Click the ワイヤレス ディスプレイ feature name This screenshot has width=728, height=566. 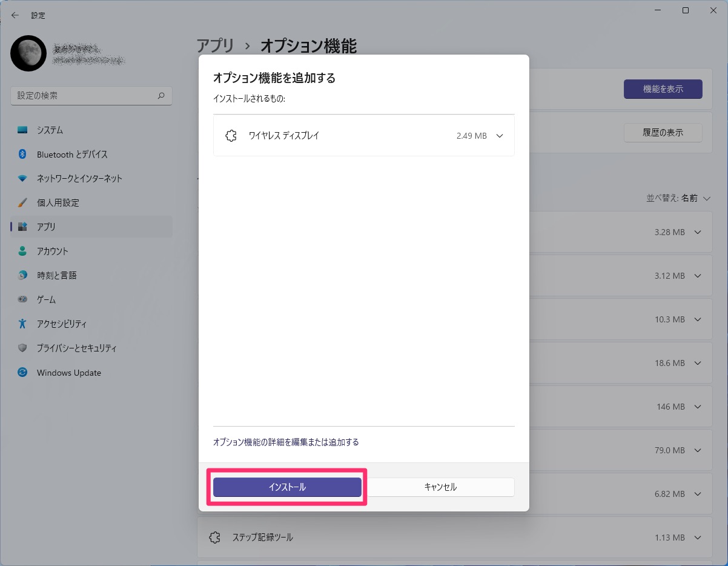[x=284, y=136]
